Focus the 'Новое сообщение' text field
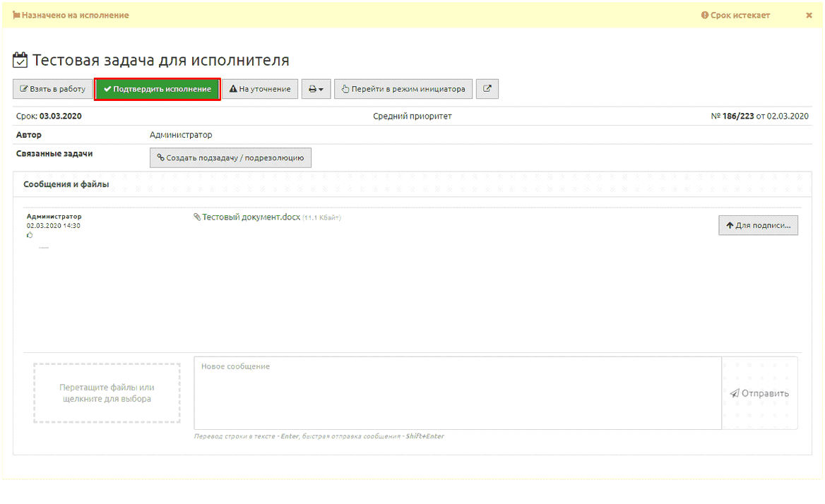825x504 pixels. (x=458, y=393)
